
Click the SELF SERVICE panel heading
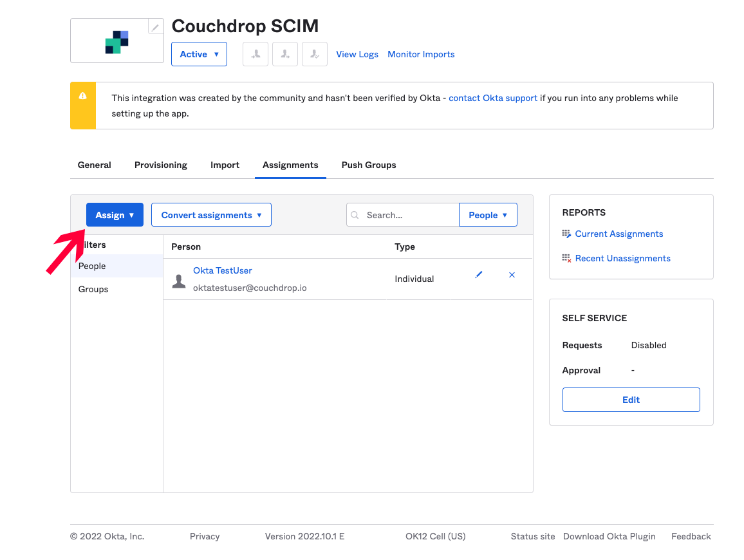[595, 318]
